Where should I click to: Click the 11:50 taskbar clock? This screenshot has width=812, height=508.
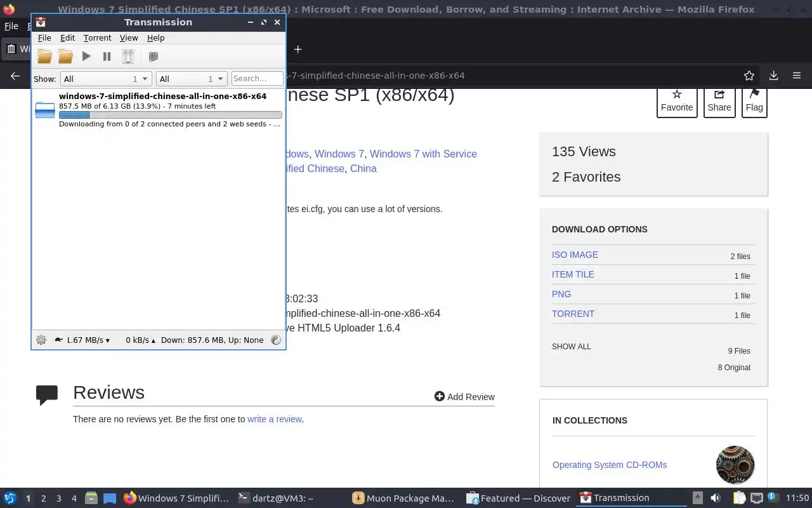[x=797, y=498]
